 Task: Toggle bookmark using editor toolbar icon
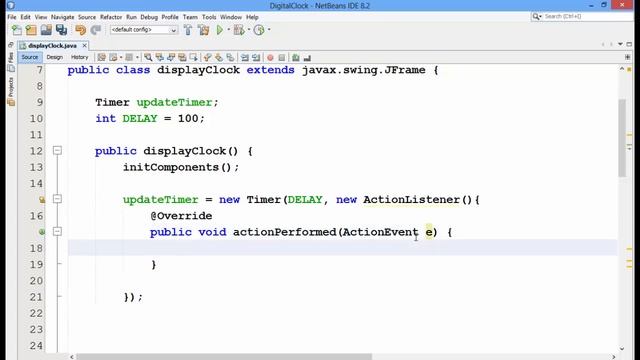point(231,58)
